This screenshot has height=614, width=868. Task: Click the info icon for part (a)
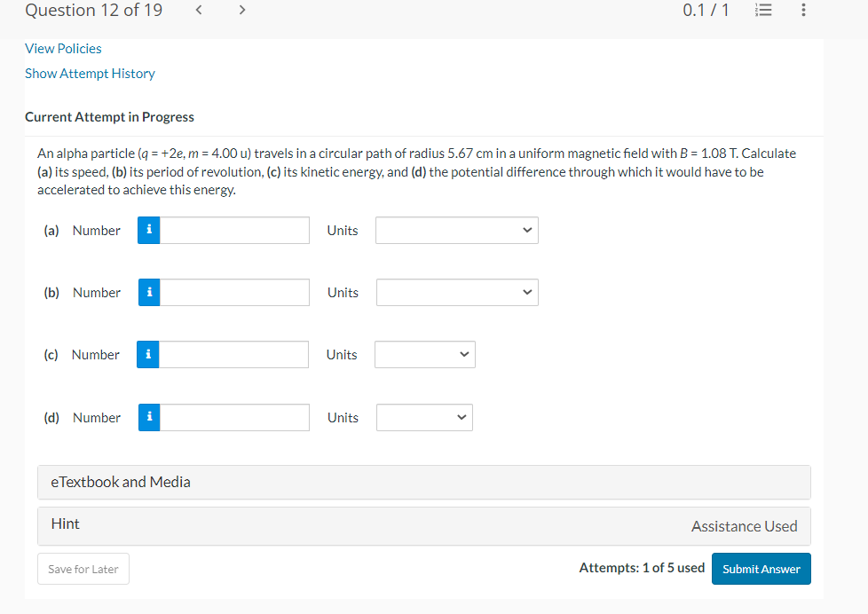tap(149, 231)
